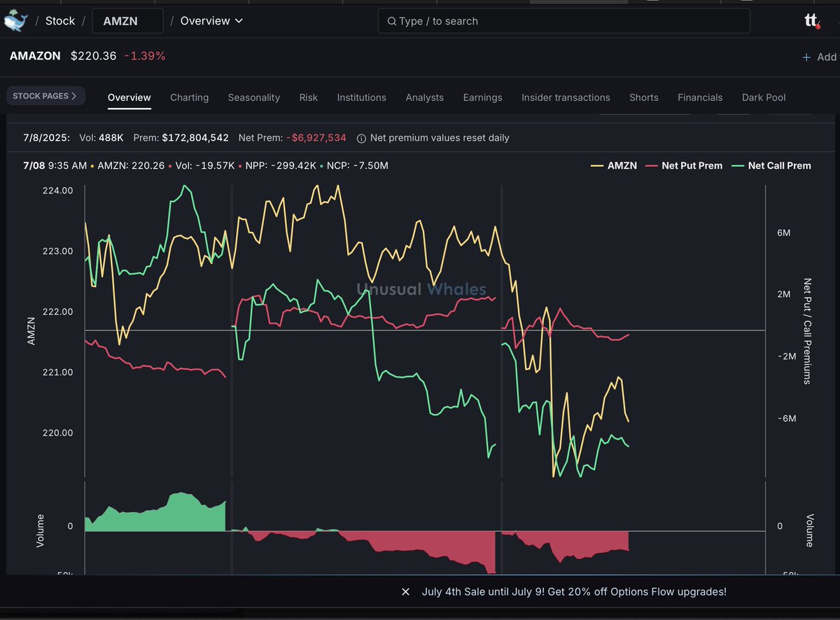This screenshot has width=840, height=620.
Task: Click the Net Prem -$6,927,534 value
Action: click(x=293, y=138)
